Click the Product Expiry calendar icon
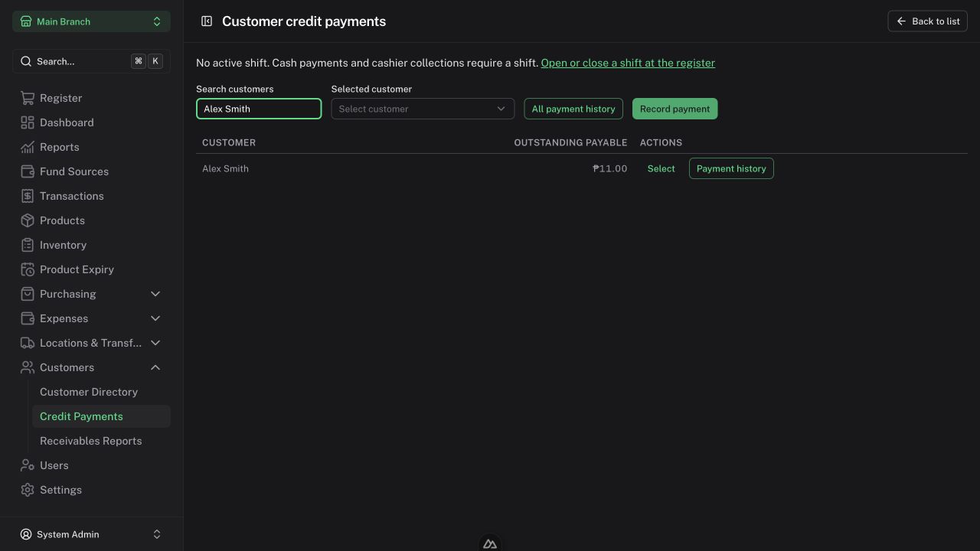 28,269
